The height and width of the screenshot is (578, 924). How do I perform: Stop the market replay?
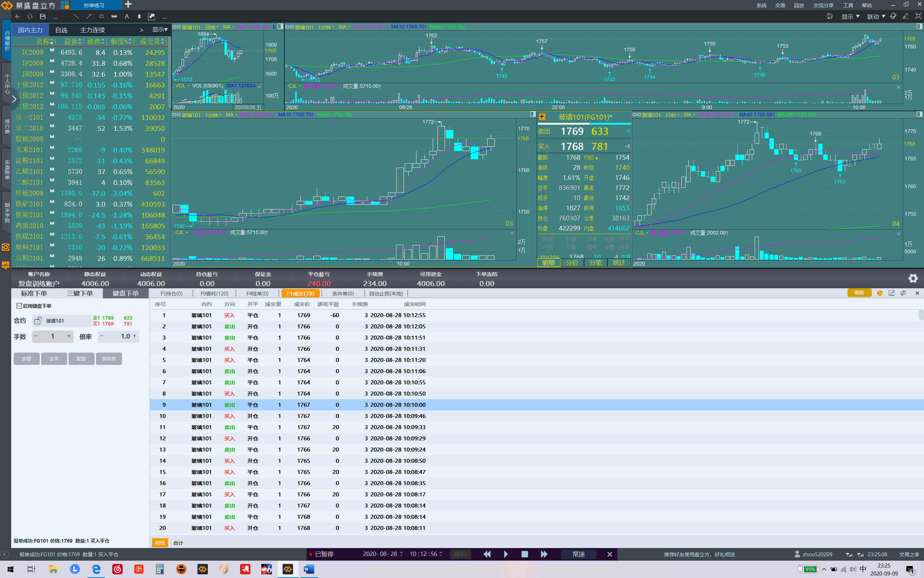click(524, 554)
